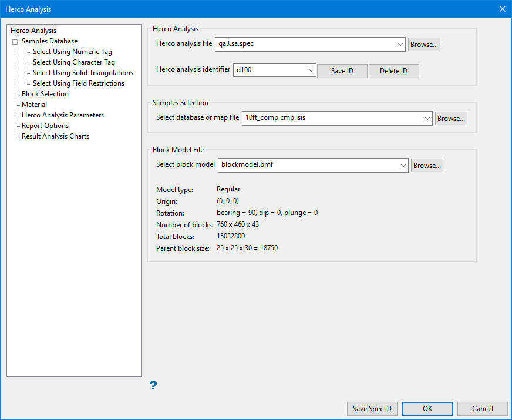The image size is (512, 420).
Task: Confirm the dialog with OK
Action: coord(427,409)
